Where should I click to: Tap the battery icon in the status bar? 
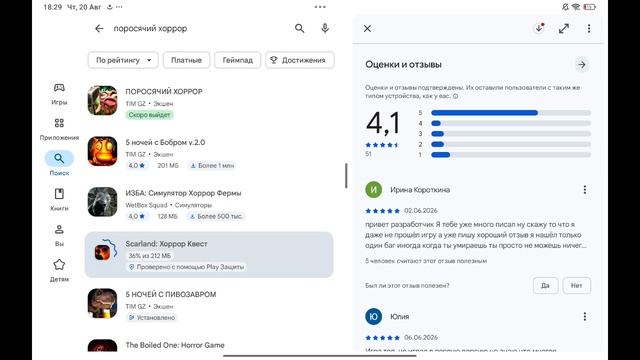pos(590,7)
